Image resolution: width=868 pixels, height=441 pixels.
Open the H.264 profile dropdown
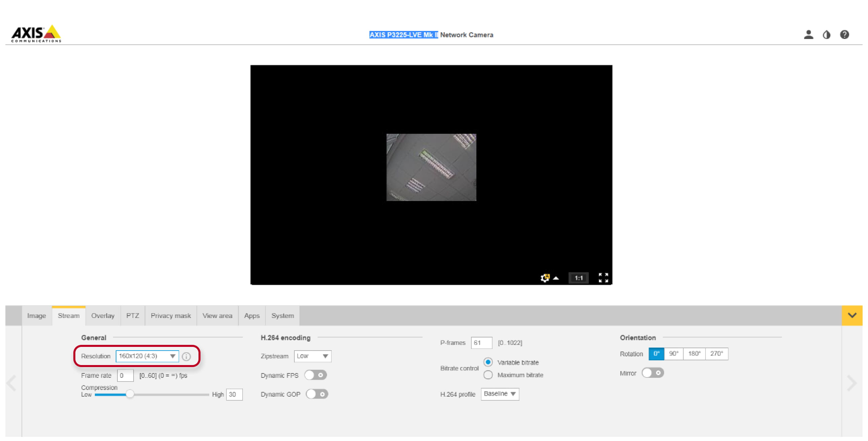pos(500,394)
